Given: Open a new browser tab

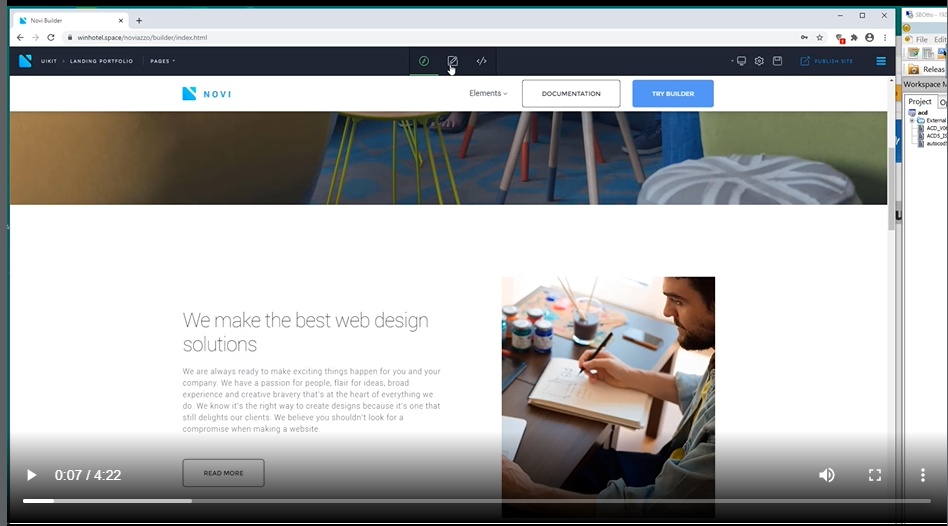Looking at the screenshot, I should pos(139,21).
